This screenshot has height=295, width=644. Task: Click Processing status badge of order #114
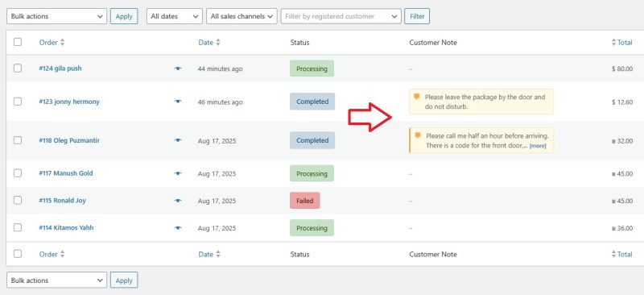(312, 228)
